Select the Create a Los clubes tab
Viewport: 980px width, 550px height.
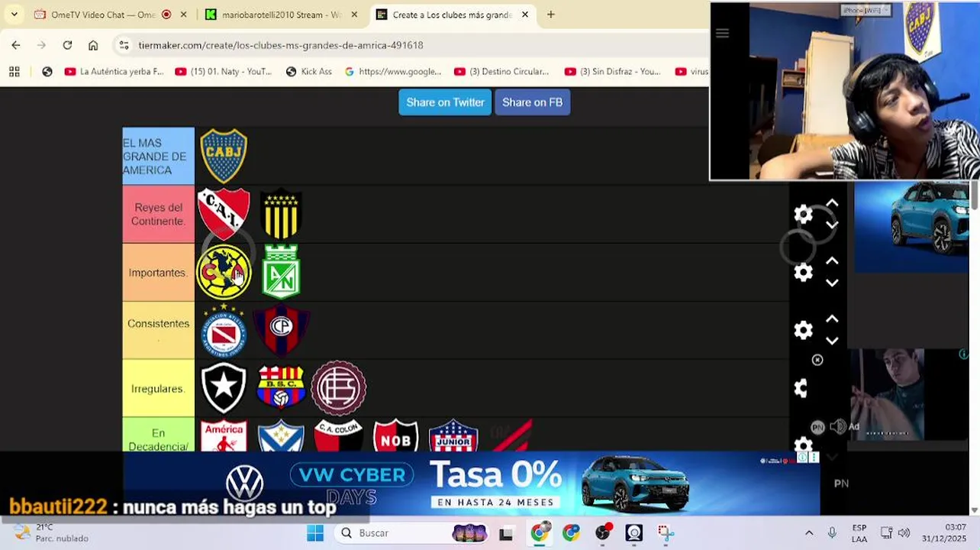(452, 15)
